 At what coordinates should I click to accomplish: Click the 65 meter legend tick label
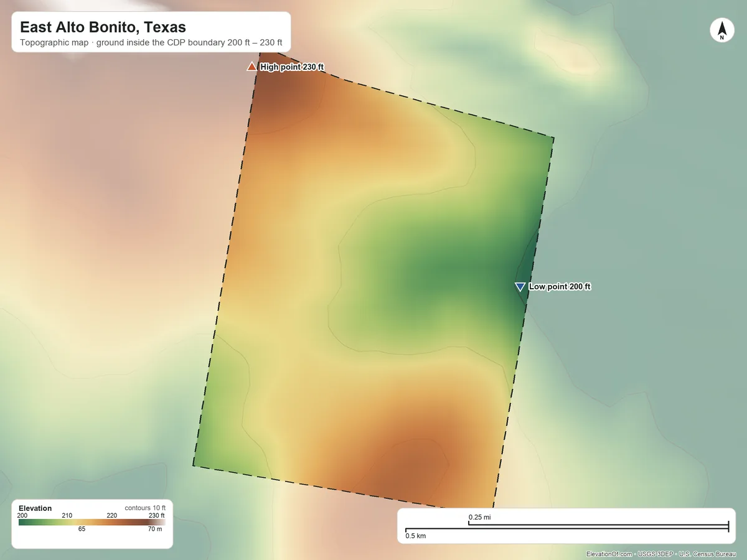point(82,530)
